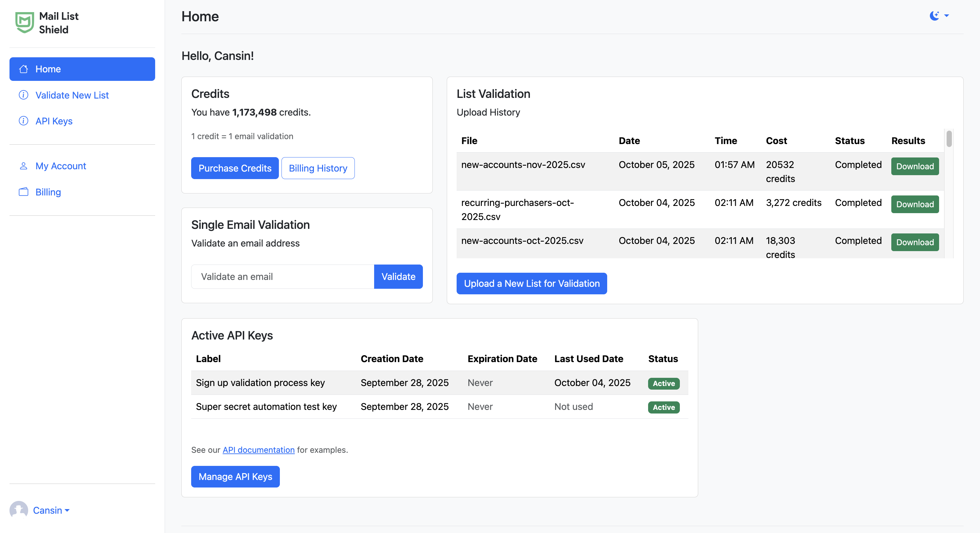Switch to the Billing section

tap(48, 192)
